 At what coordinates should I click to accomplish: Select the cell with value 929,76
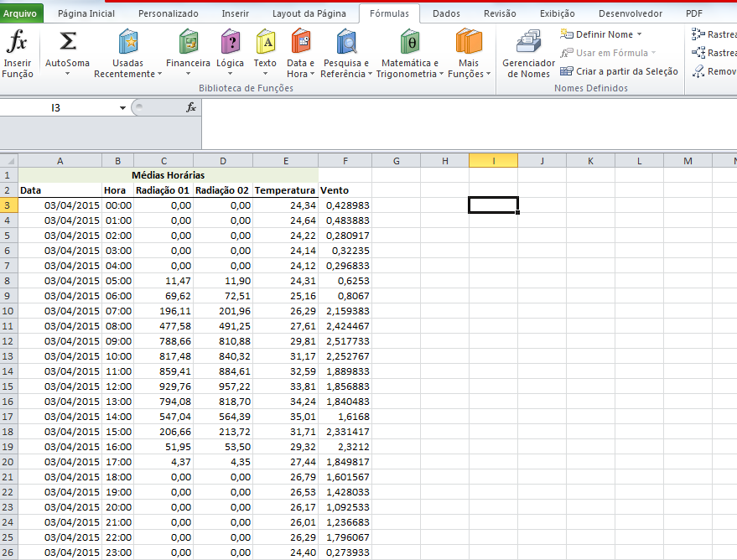click(x=163, y=386)
